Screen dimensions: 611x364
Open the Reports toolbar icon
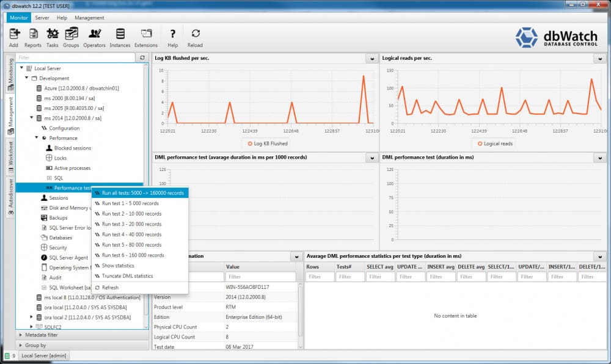coord(34,34)
